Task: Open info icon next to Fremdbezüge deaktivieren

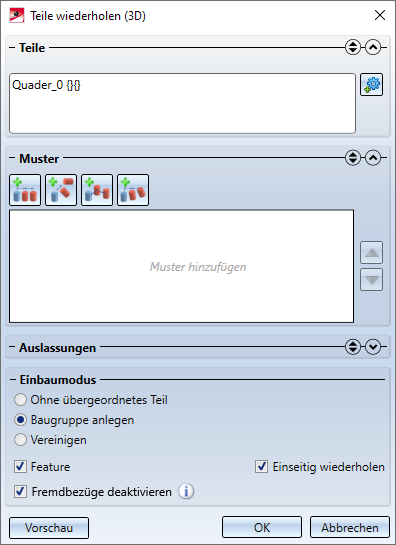Action: [186, 491]
